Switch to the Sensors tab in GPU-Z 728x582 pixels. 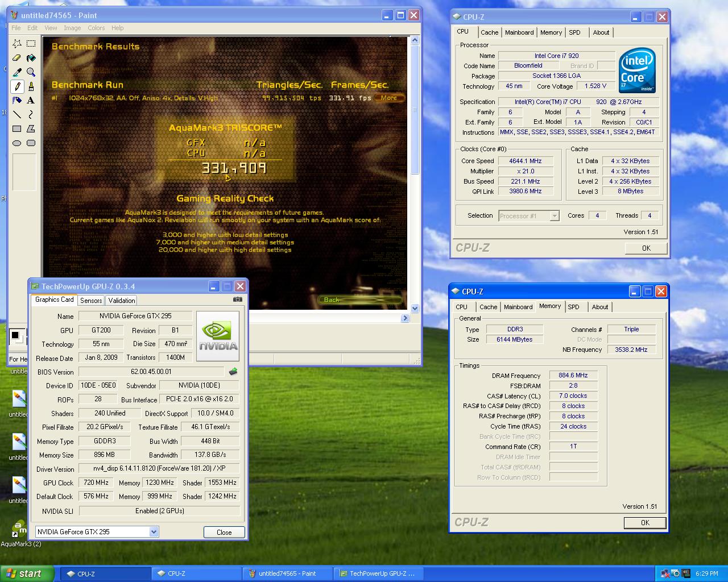click(x=91, y=301)
